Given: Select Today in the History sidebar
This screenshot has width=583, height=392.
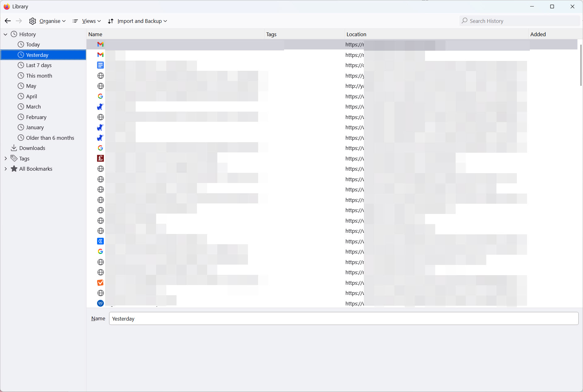Looking at the screenshot, I should (33, 45).
